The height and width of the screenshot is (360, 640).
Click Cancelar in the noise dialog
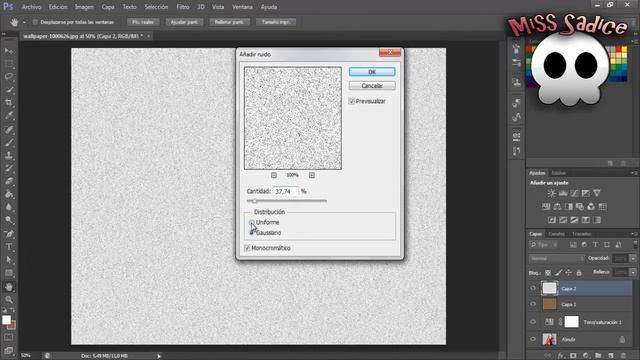coord(372,86)
